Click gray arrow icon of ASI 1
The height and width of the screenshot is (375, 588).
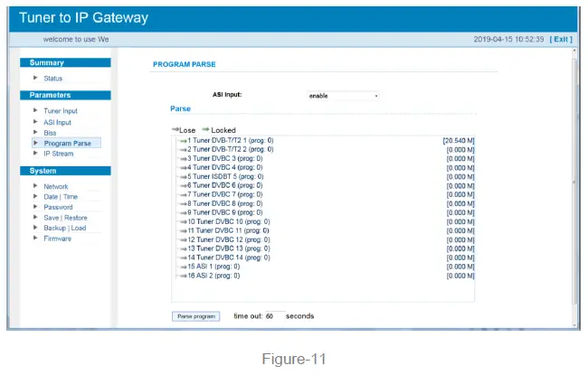(184, 267)
